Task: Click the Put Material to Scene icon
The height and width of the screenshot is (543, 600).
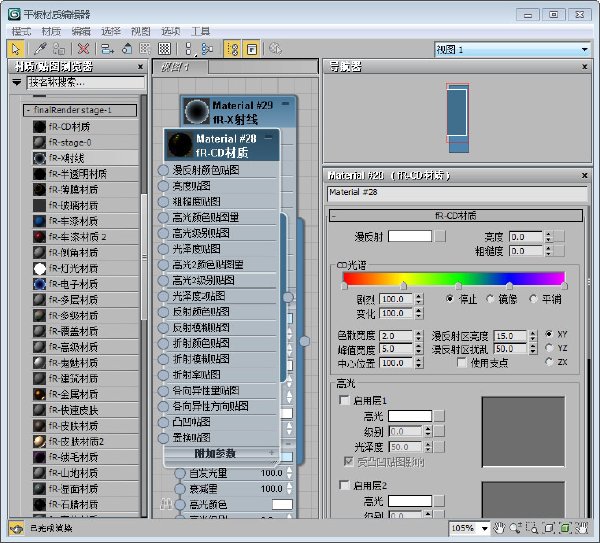Action: (59, 49)
